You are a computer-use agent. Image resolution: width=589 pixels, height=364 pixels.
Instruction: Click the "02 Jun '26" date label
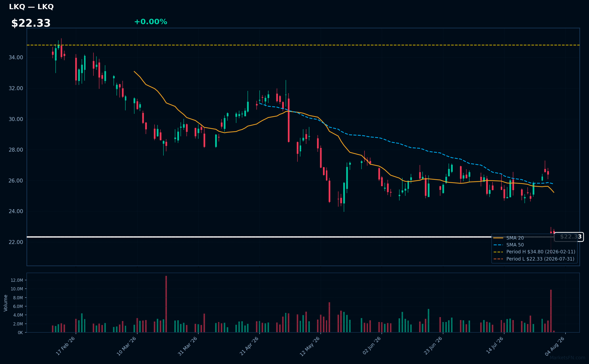(372, 346)
